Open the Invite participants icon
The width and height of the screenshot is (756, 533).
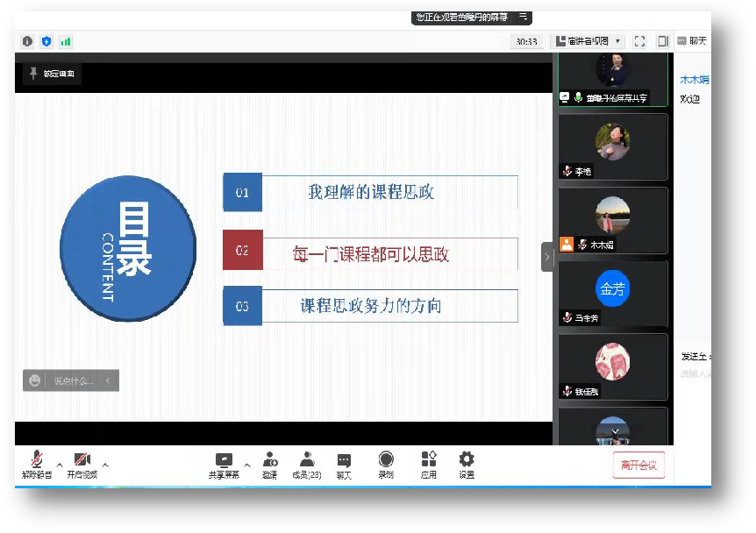click(269, 461)
